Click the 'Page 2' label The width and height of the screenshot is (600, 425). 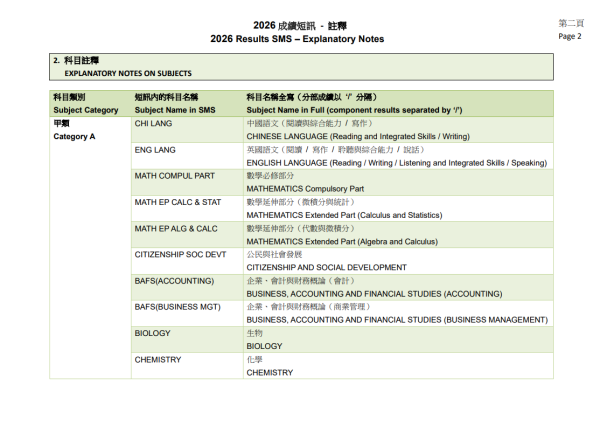[x=570, y=36]
